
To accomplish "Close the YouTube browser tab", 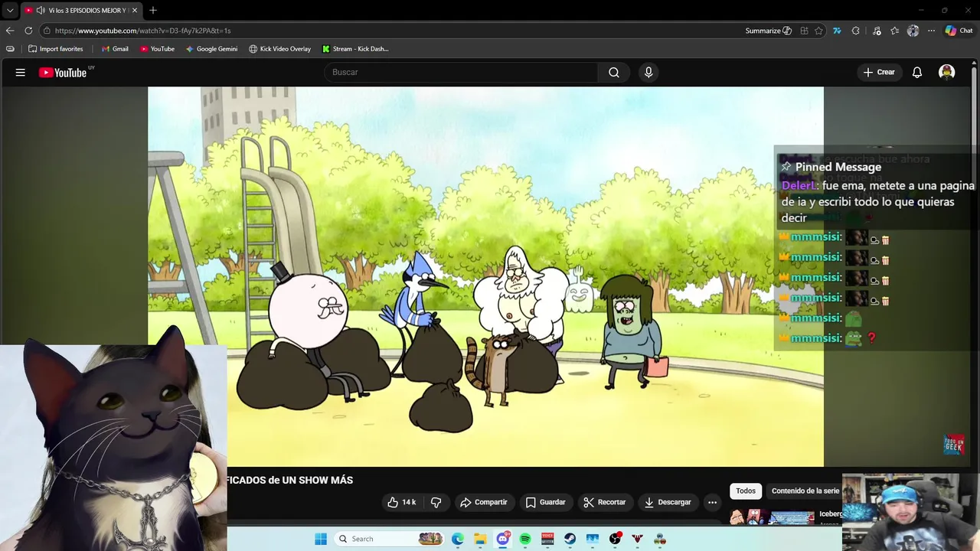I will [135, 11].
